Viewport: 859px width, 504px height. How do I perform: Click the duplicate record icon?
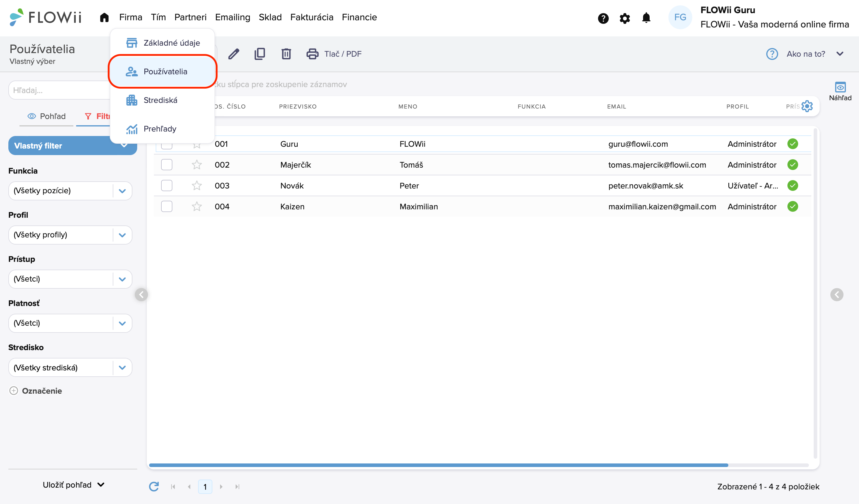tap(260, 54)
